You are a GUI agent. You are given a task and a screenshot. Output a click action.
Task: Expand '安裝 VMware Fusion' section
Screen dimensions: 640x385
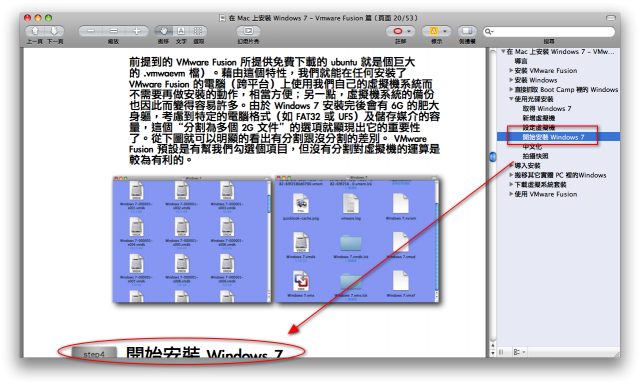click(511, 70)
